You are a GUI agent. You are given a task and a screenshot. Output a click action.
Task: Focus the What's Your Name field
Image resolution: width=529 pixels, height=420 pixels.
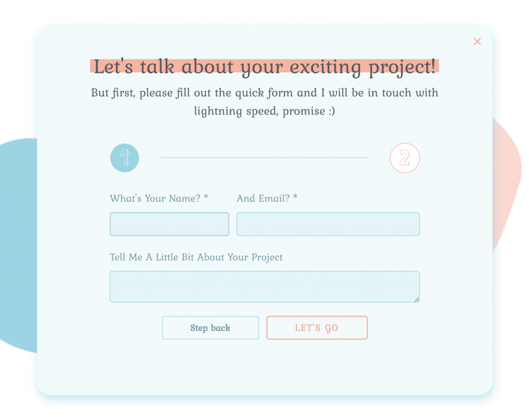tap(169, 224)
